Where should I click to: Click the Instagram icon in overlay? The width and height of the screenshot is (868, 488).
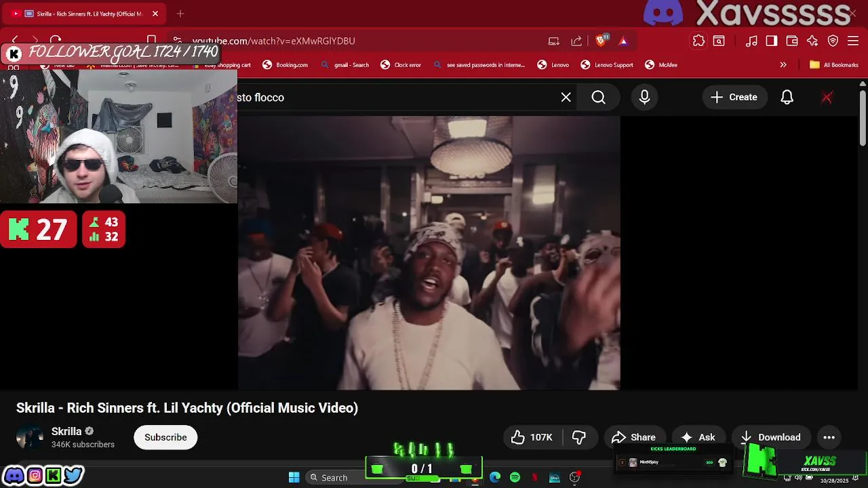(35, 475)
